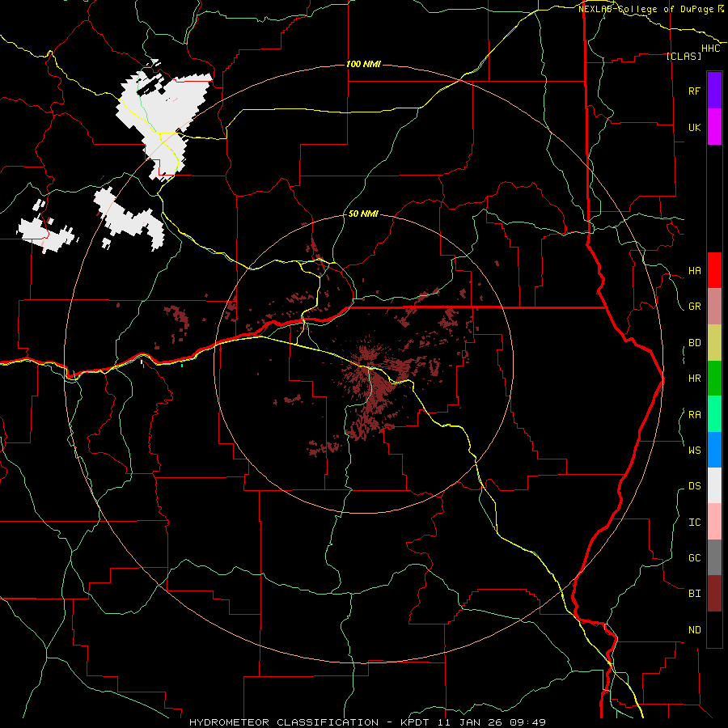Click the WS legend label
Viewport: 728px width, 728px height.
point(695,450)
